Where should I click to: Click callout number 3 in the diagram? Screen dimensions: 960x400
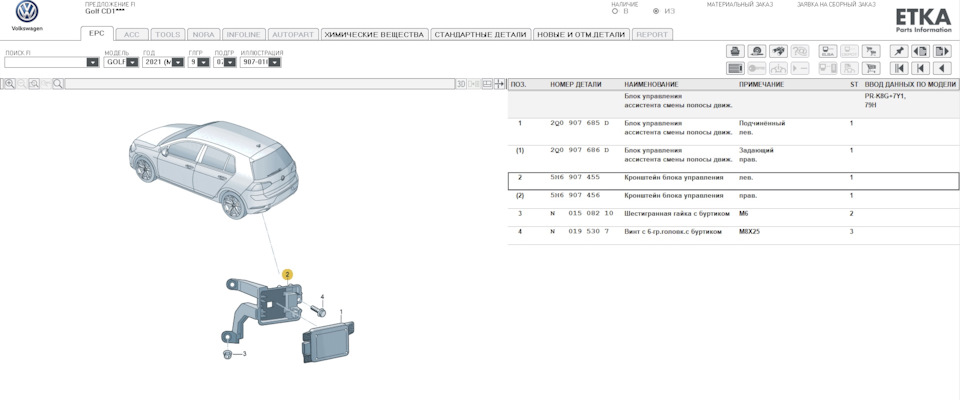(x=244, y=353)
